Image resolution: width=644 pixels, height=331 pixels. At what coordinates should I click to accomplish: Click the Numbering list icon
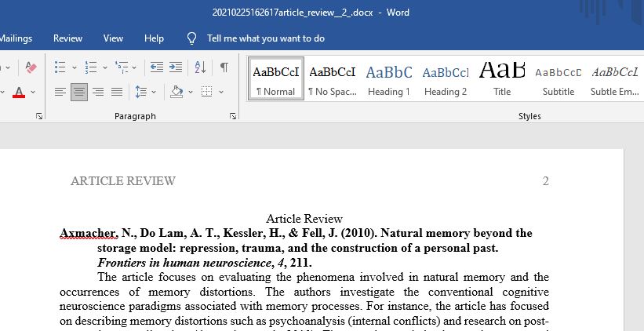tap(91, 67)
